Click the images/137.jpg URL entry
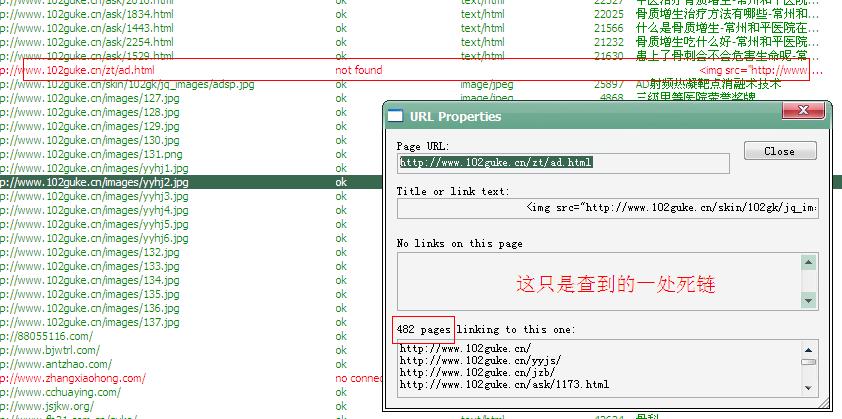 pos(99,323)
